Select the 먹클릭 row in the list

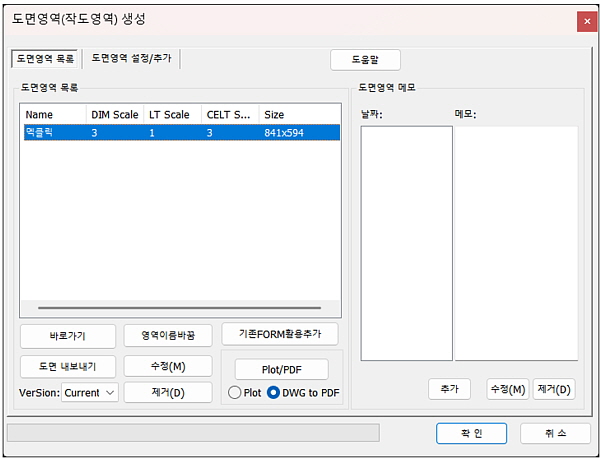[x=182, y=133]
